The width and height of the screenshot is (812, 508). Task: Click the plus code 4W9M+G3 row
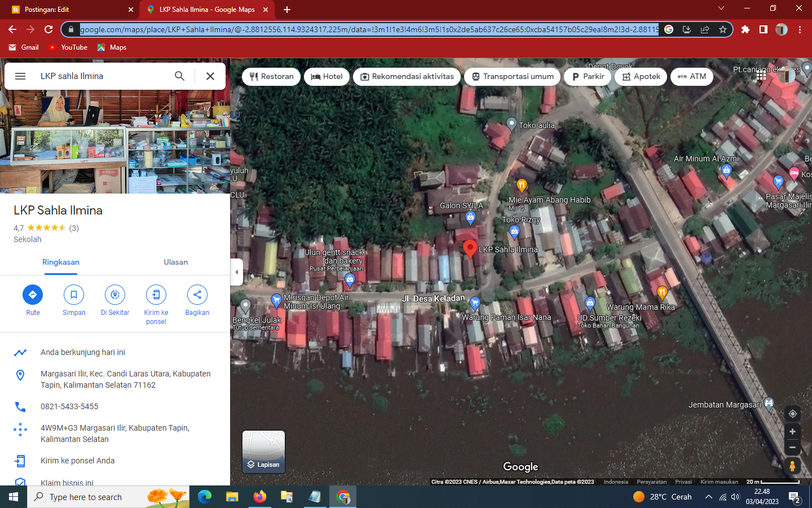coord(115,433)
